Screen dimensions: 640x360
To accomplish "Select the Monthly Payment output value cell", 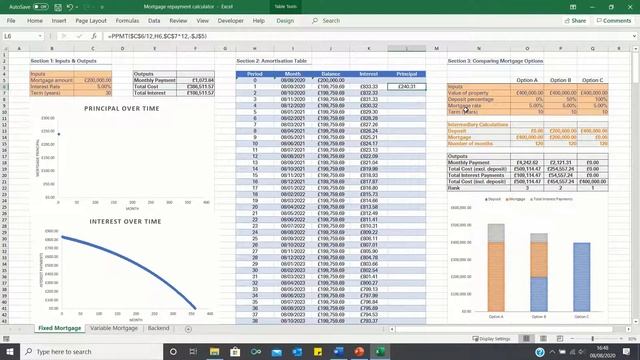I will pos(196,80).
